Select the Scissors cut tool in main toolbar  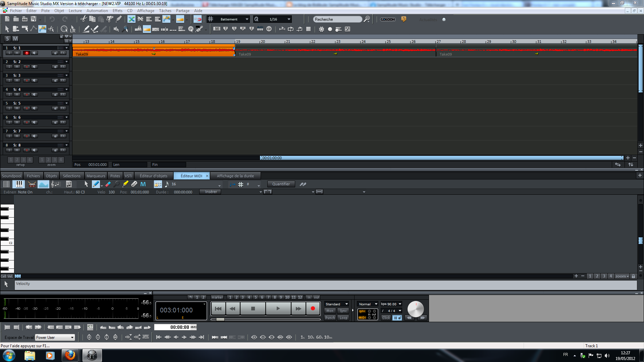[x=83, y=19]
